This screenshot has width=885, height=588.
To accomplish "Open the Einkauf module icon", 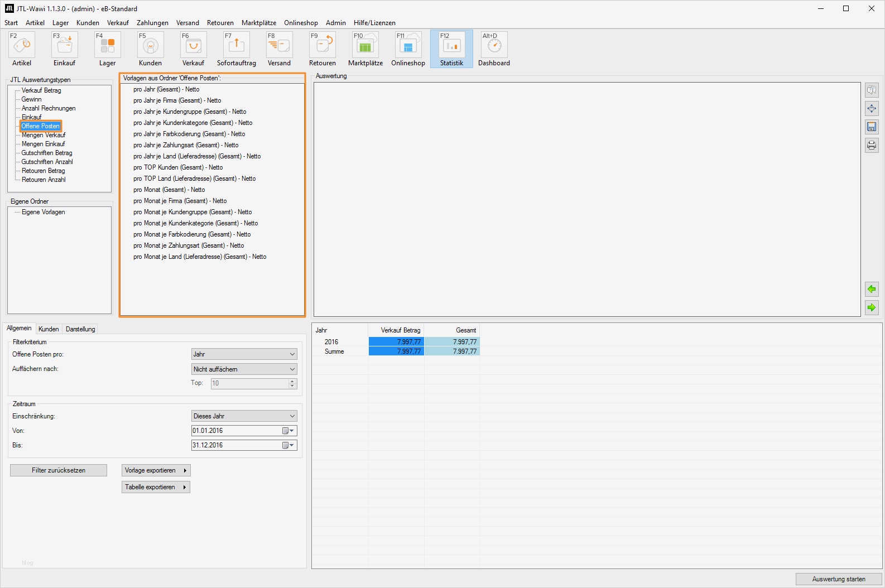I will click(65, 45).
